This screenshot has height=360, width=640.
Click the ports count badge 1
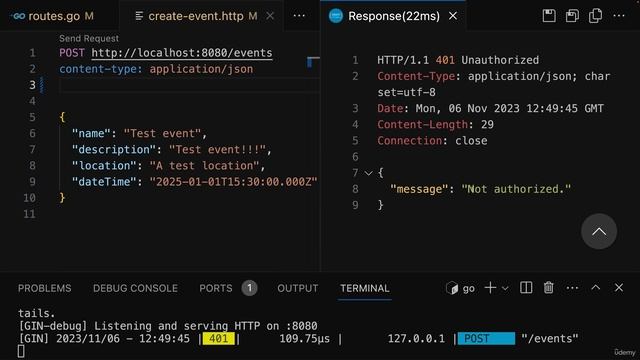[249, 288]
